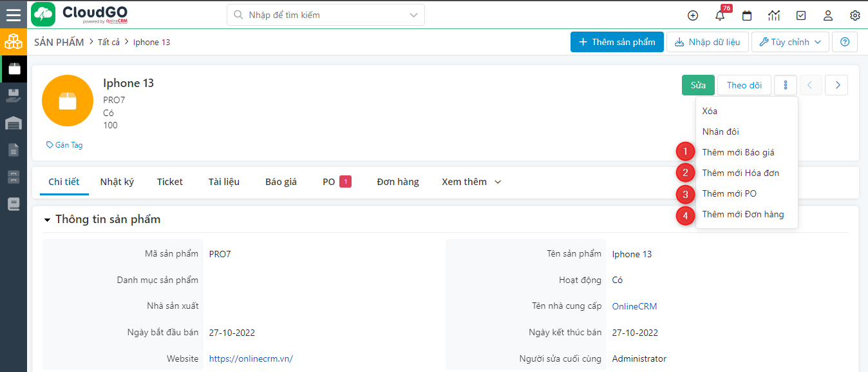
Task: Open notifications bell showing 76 alerts
Action: tap(720, 15)
